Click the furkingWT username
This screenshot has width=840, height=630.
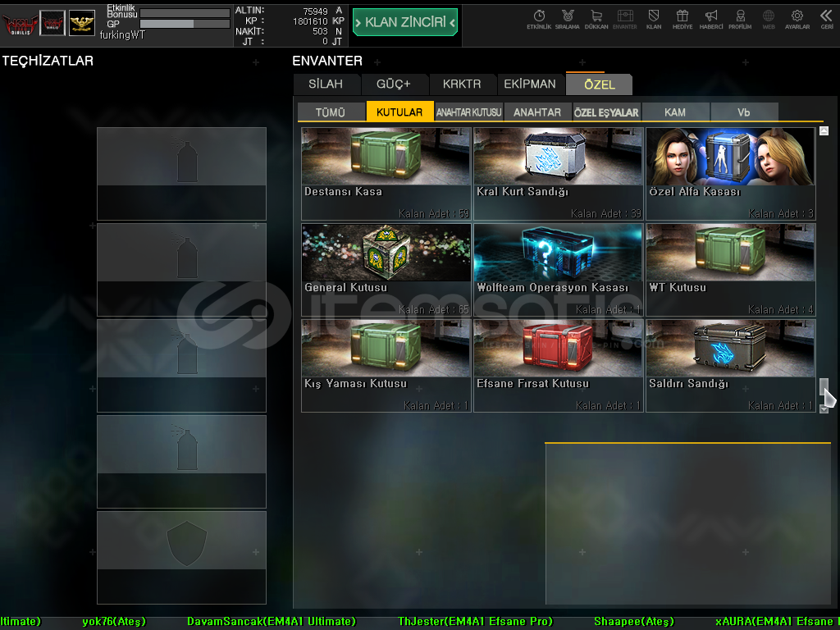122,34
